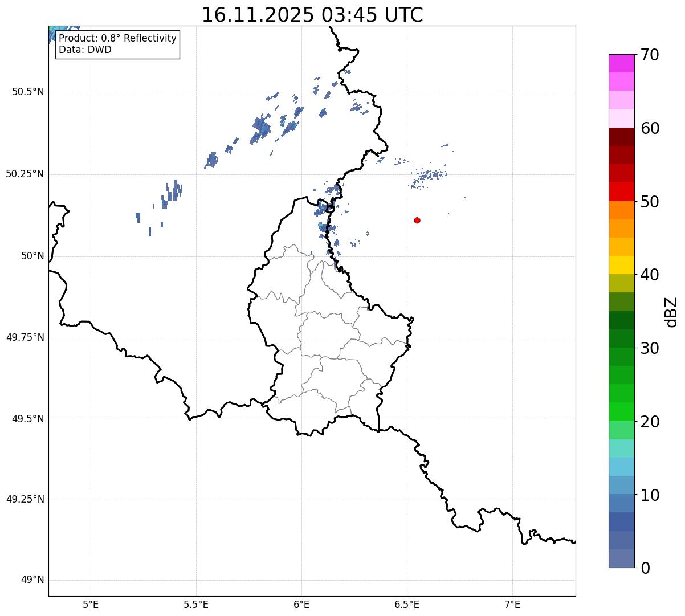Select the 49.25°N latitude label
The height and width of the screenshot is (616, 685).
point(25,500)
